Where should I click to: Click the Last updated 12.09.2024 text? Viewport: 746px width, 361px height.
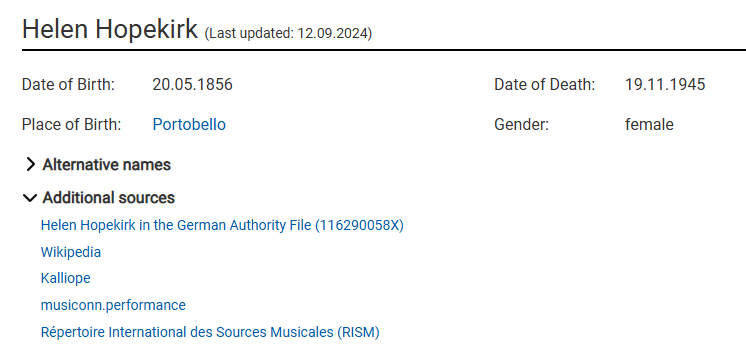(x=288, y=34)
